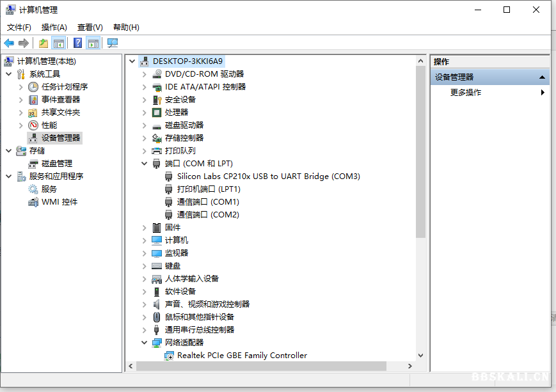Collapse the 端口 (COM 和 LPT) node
556x392 pixels.
[145, 164]
